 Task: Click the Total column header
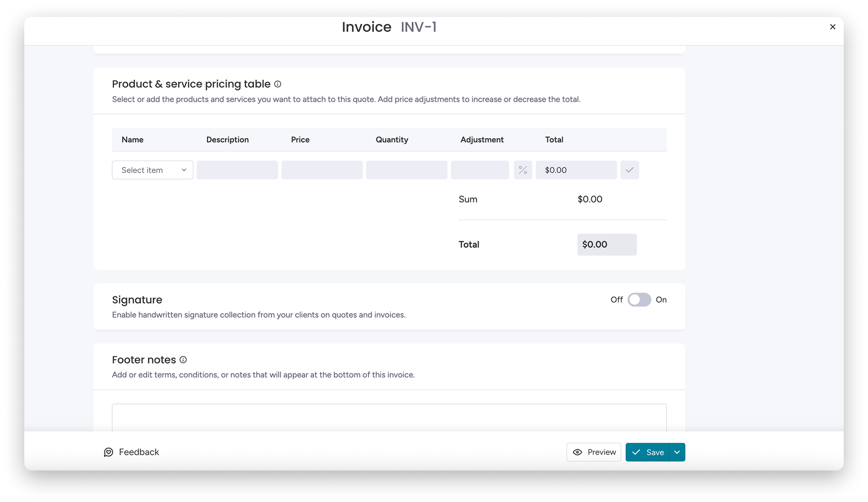[554, 140]
